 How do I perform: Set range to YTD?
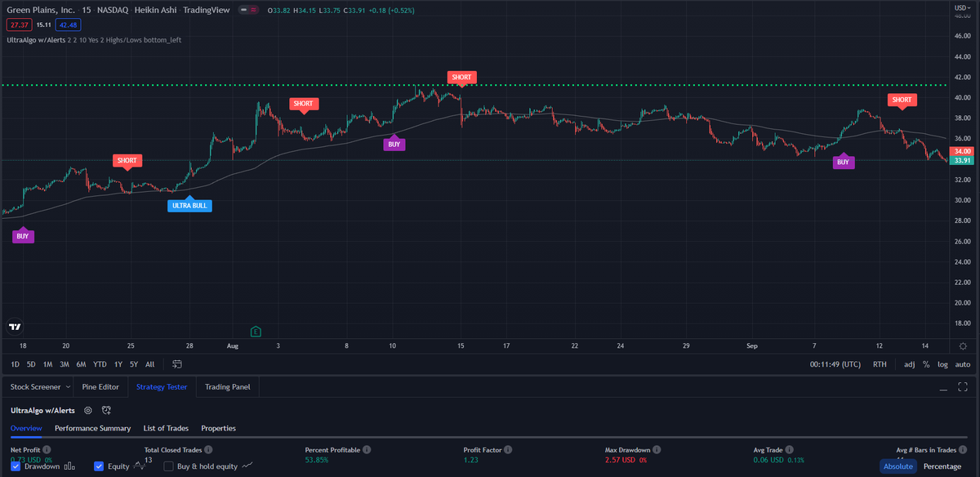(x=100, y=364)
